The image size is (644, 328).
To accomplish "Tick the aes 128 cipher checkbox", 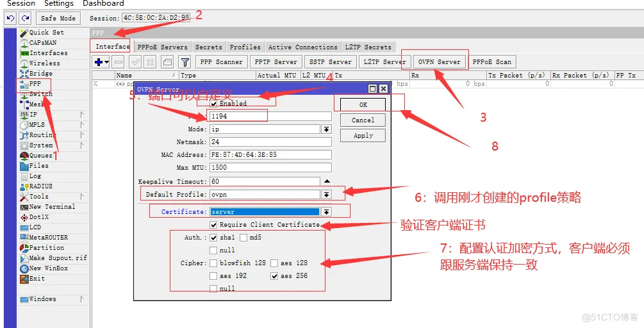I will click(x=274, y=263).
